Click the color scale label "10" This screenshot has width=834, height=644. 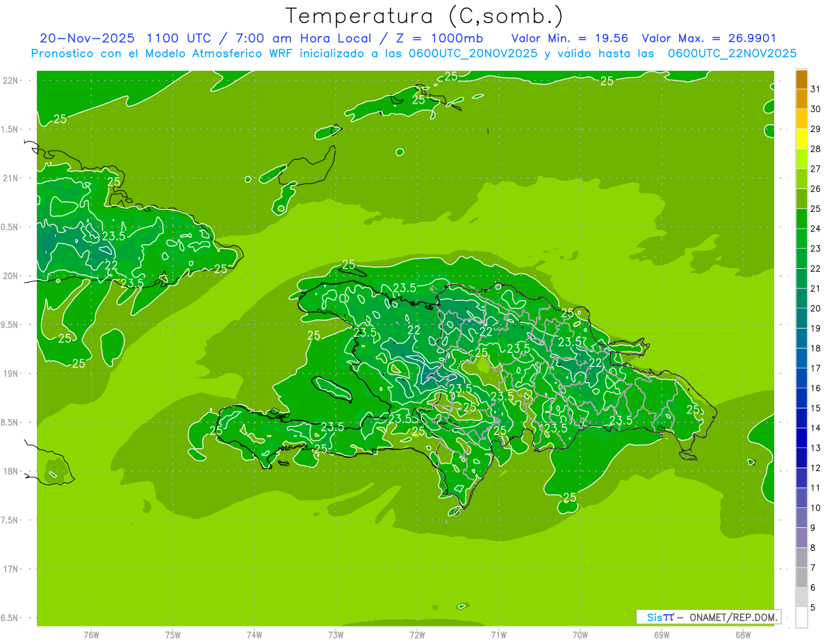pyautogui.click(x=816, y=508)
